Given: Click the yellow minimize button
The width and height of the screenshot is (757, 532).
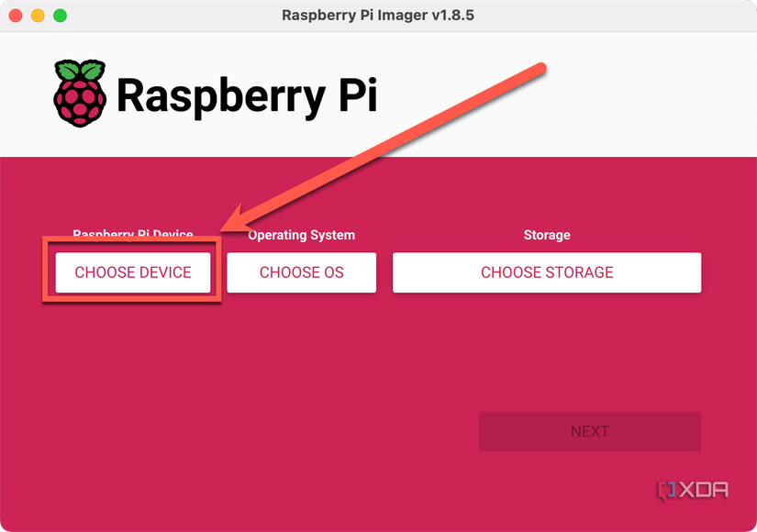Looking at the screenshot, I should pos(37,15).
